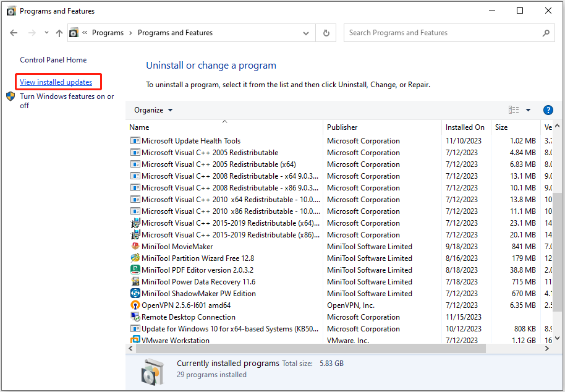Select MiniTool Power Data Recovery icon
Image resolution: width=565 pixels, height=392 pixels.
(135, 281)
